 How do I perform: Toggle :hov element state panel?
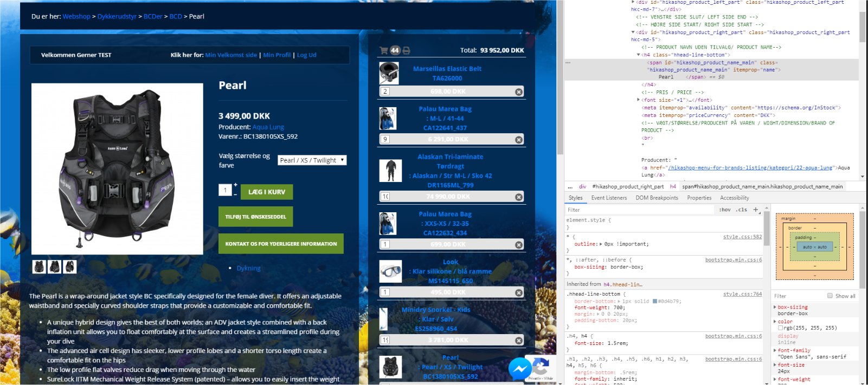tap(725, 210)
